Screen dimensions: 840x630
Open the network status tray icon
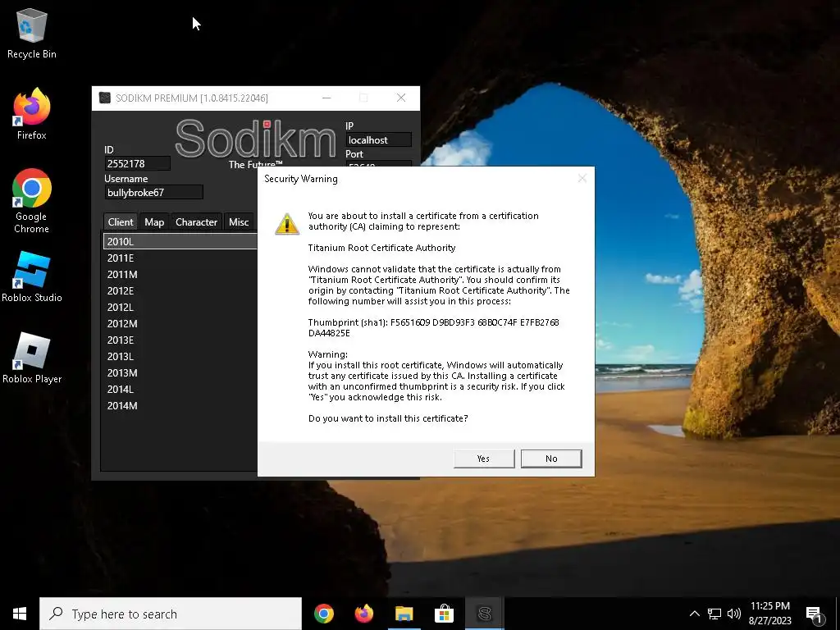coord(714,614)
